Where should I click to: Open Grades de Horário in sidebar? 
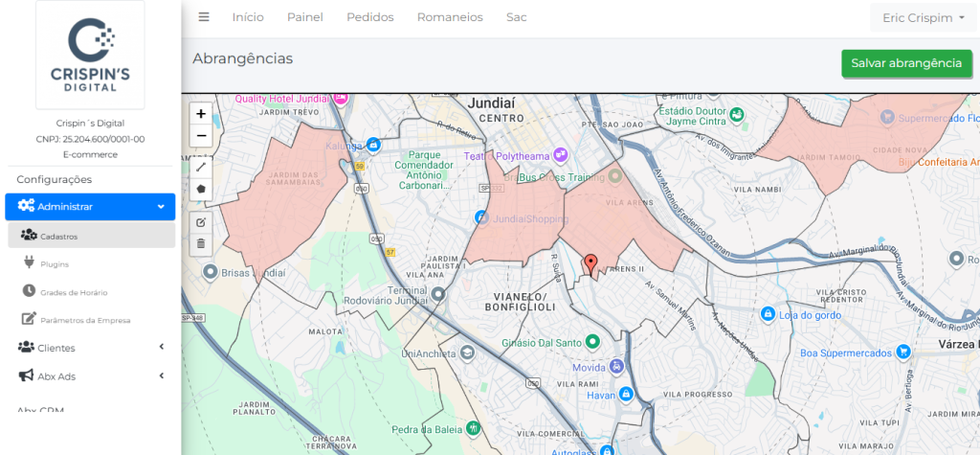coord(74,292)
